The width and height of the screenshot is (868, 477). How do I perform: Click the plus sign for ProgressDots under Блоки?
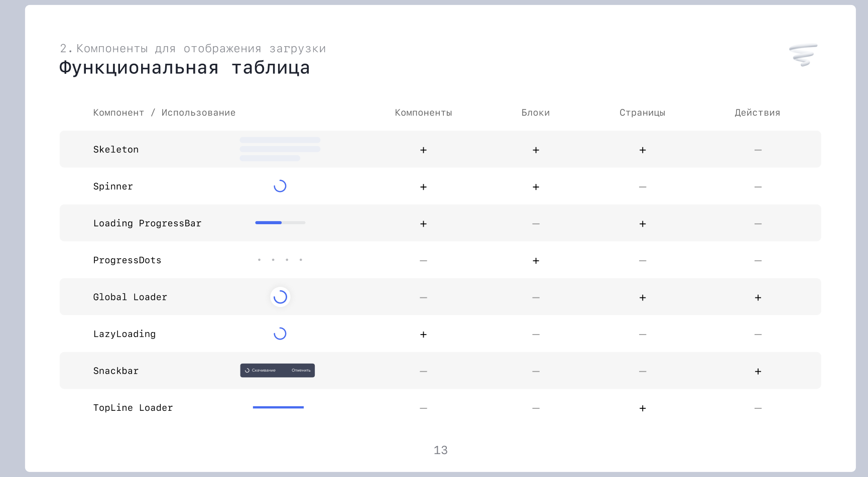tap(536, 261)
